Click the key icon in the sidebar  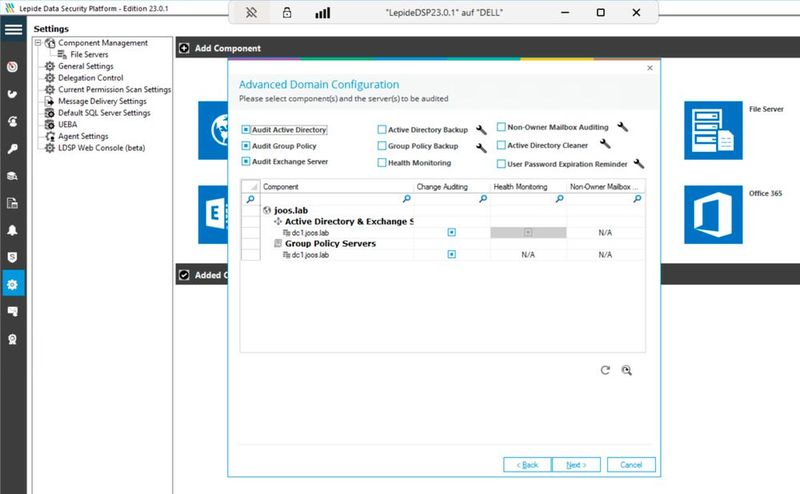coord(13,149)
